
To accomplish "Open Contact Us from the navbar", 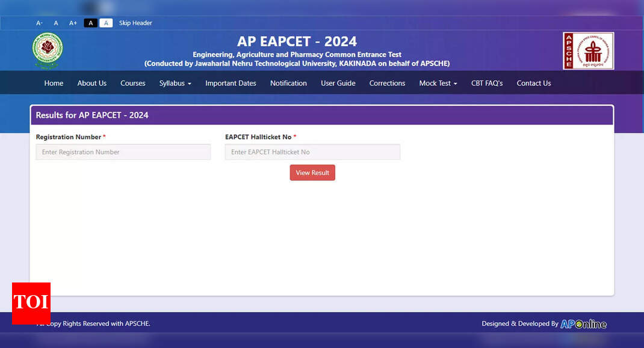I will click(x=533, y=83).
